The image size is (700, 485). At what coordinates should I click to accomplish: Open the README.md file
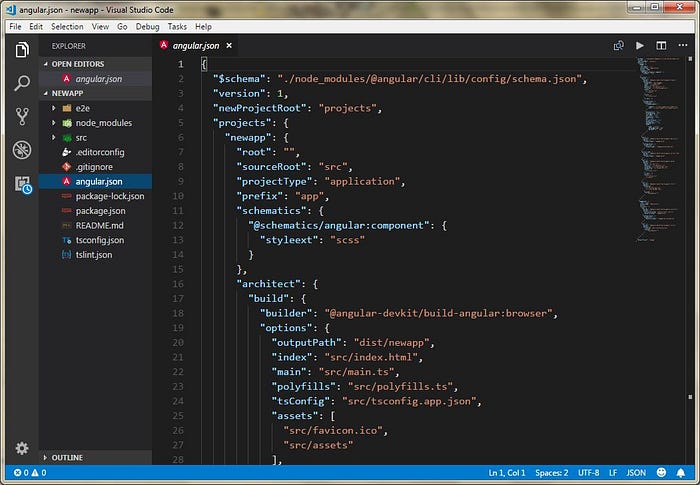point(96,226)
